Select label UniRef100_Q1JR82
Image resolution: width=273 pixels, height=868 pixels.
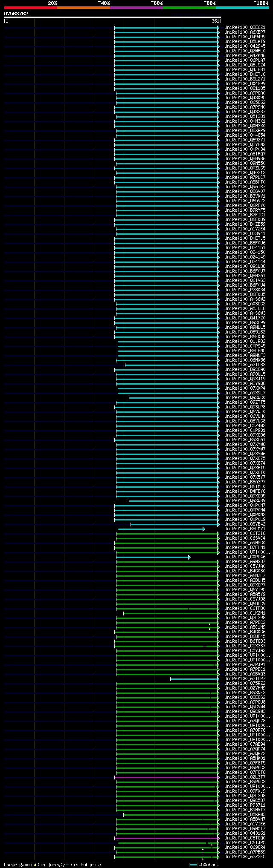[245, 341]
